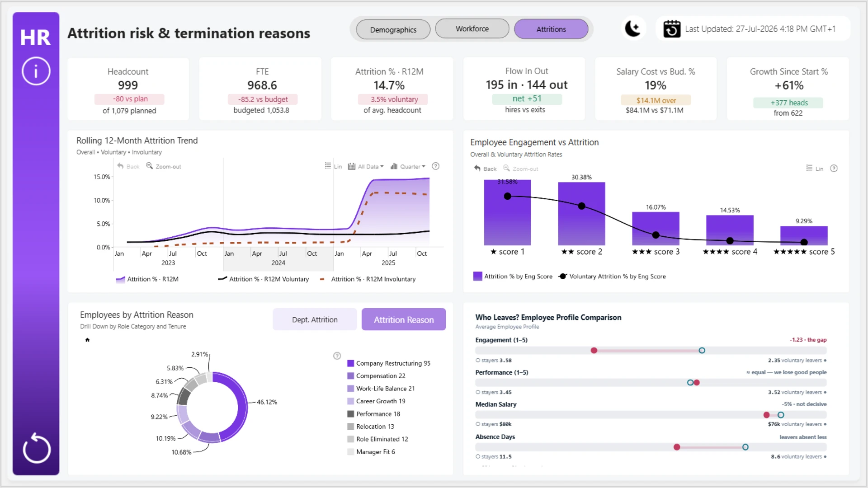The height and width of the screenshot is (488, 868).
Task: Toggle dark mode moon icon
Action: pyautogui.click(x=632, y=28)
